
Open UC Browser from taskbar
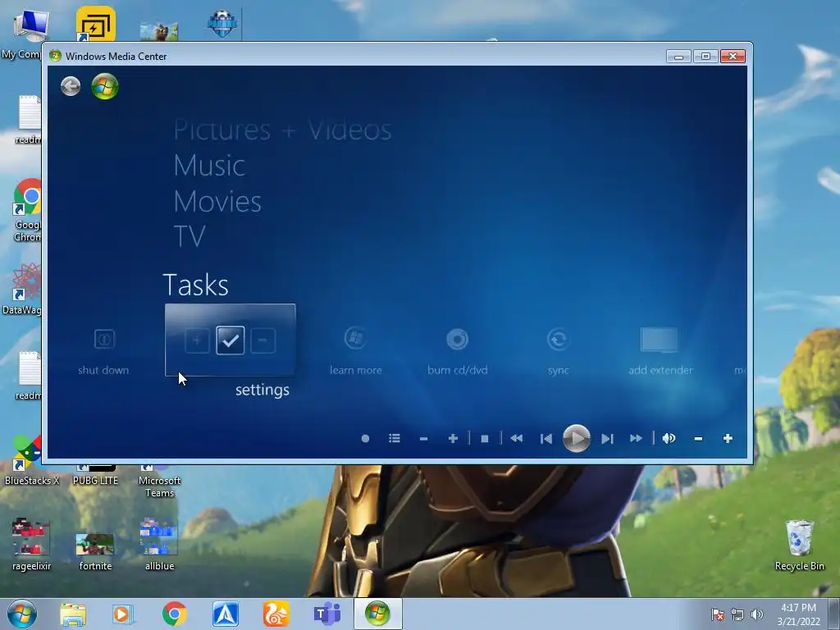276,614
